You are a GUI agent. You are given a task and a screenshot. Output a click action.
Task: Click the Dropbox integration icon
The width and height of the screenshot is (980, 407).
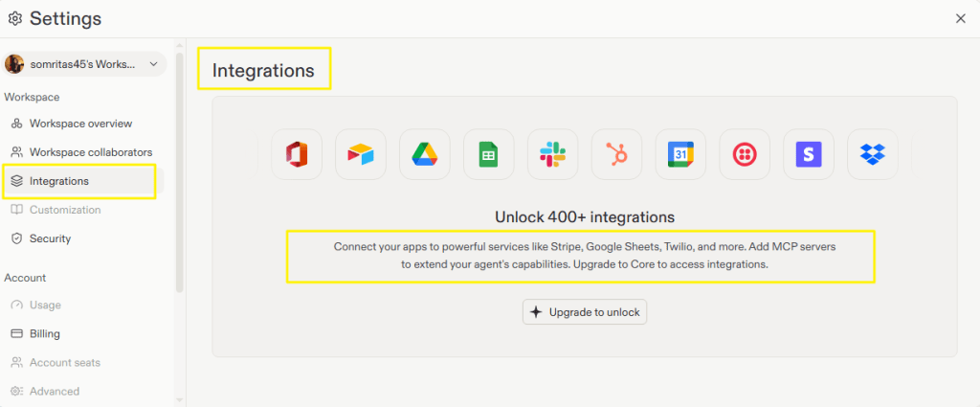873,154
